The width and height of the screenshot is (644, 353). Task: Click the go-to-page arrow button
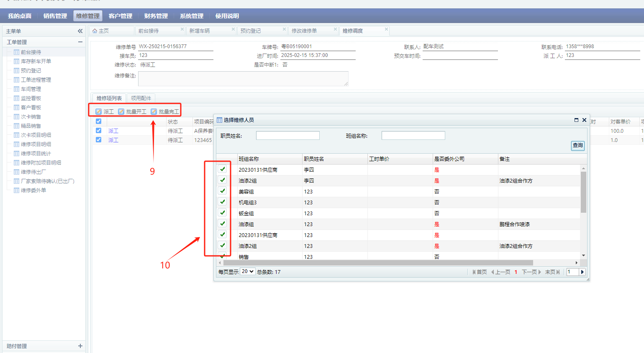tap(582, 272)
